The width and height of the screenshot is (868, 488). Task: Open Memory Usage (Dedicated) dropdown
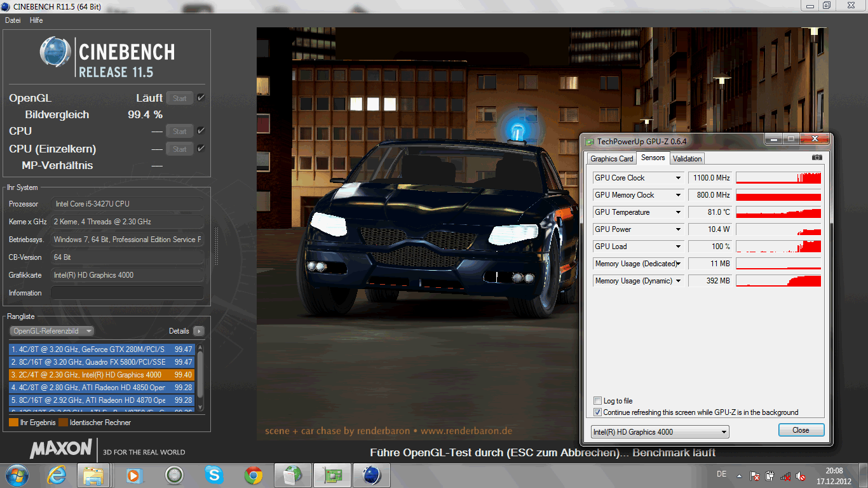coord(678,264)
